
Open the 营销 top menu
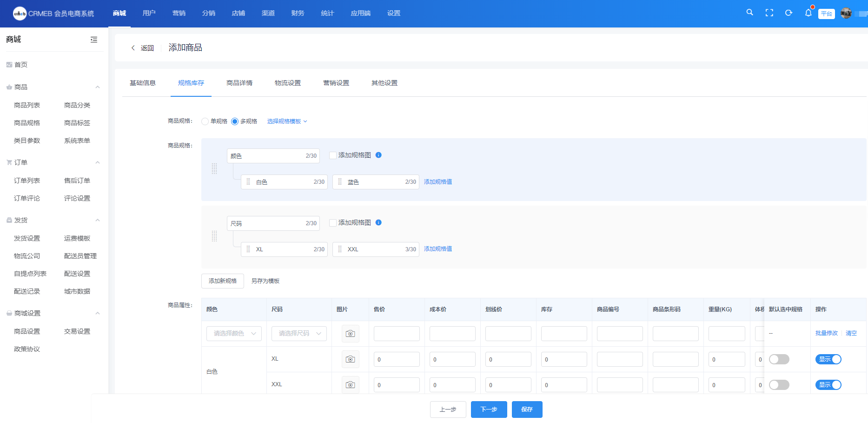coord(179,13)
